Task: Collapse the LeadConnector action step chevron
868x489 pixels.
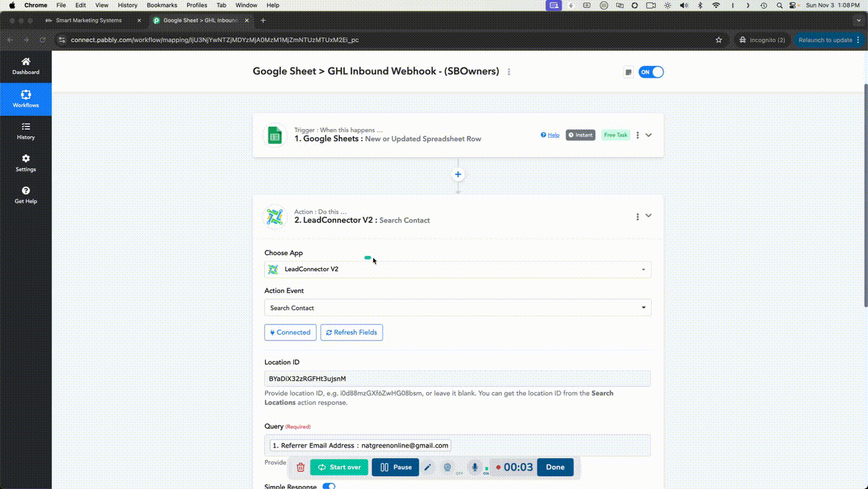Action: (x=648, y=216)
